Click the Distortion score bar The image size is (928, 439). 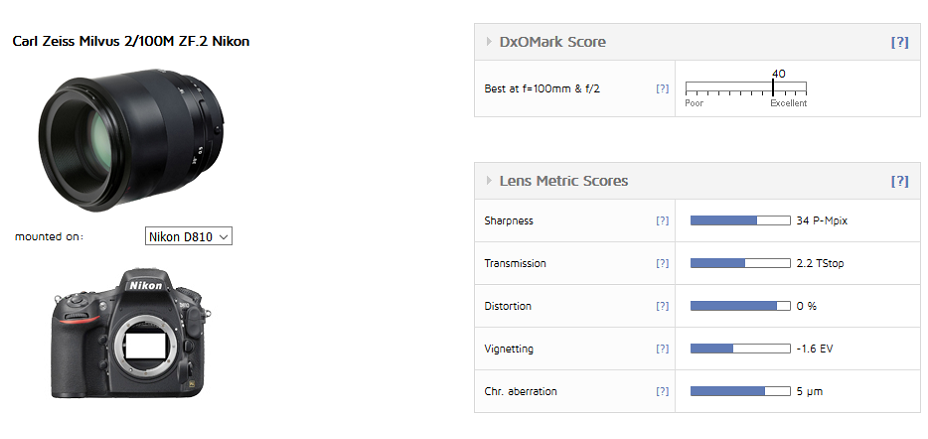pyautogui.click(x=739, y=306)
